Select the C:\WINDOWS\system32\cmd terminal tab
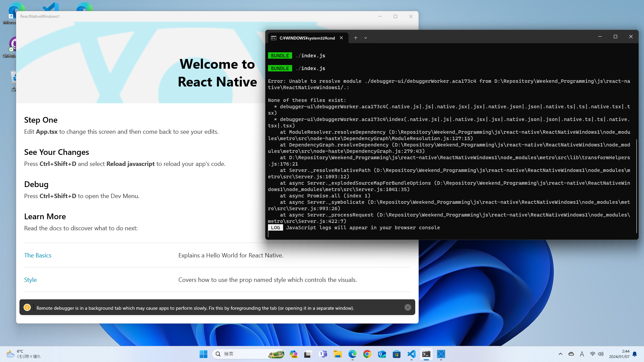The height and width of the screenshot is (362, 644). [308, 38]
